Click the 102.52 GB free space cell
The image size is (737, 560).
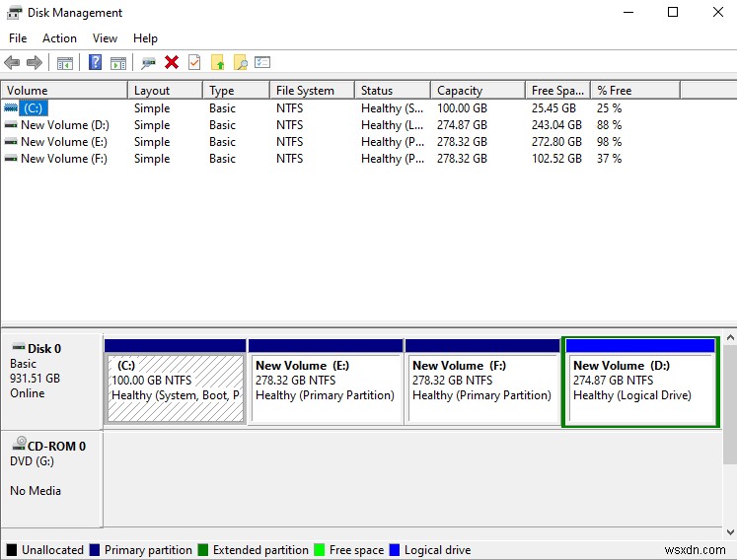click(x=556, y=159)
